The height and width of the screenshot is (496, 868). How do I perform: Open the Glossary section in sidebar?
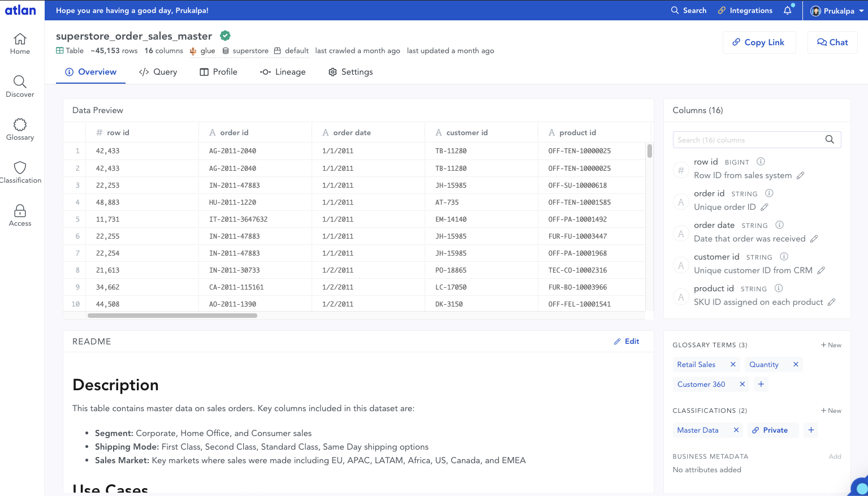click(x=20, y=129)
